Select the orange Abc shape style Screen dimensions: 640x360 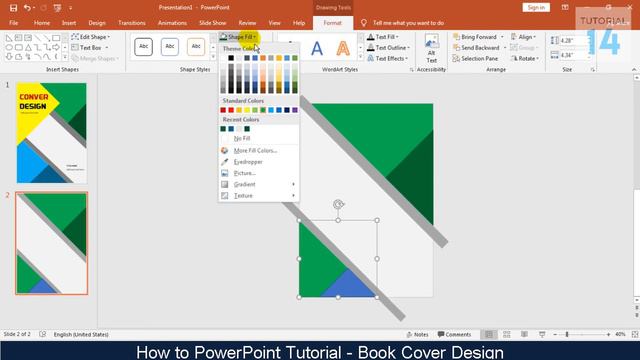pyautogui.click(x=196, y=47)
